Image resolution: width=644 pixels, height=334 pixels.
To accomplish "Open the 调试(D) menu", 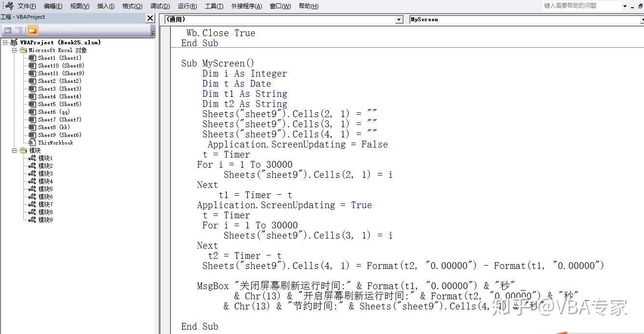I will click(160, 6).
